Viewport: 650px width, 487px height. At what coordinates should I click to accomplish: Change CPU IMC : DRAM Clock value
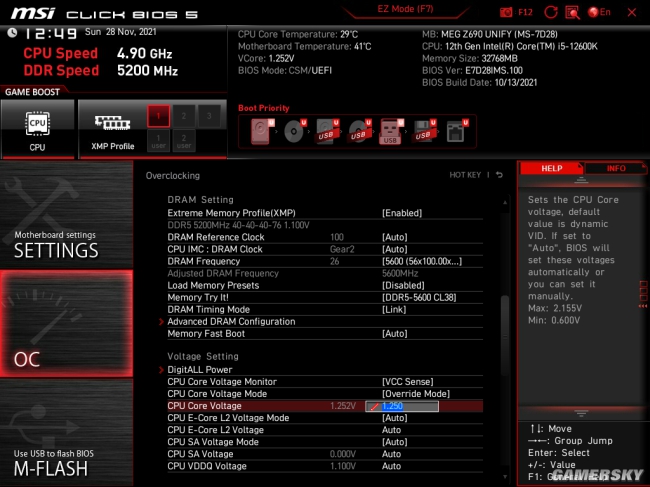[x=395, y=249]
